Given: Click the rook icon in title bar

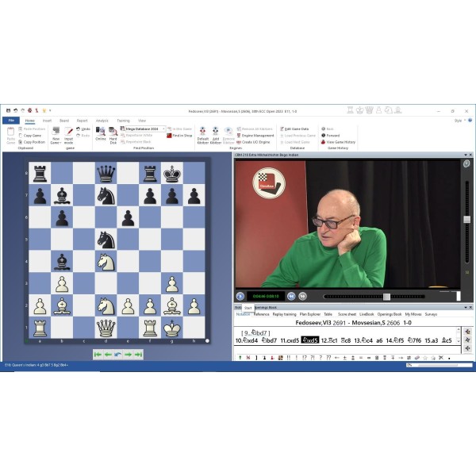Looking at the screenshot, I should pos(350,110).
